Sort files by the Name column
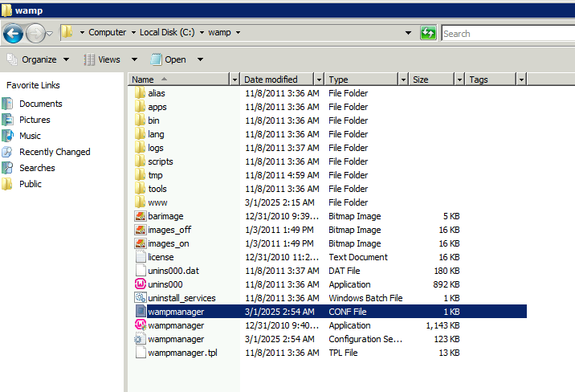This screenshot has height=392, width=575. (179, 80)
